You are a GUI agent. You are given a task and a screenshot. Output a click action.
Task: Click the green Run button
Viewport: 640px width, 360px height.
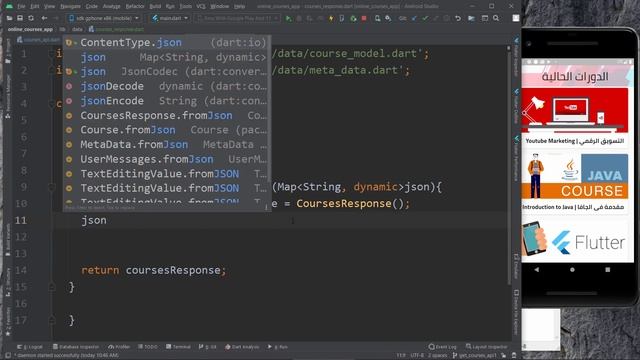(x=289, y=18)
